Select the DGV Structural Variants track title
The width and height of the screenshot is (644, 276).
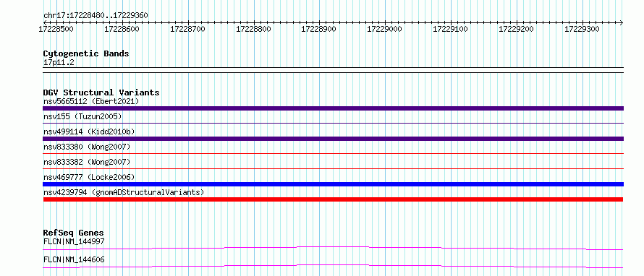(101, 92)
